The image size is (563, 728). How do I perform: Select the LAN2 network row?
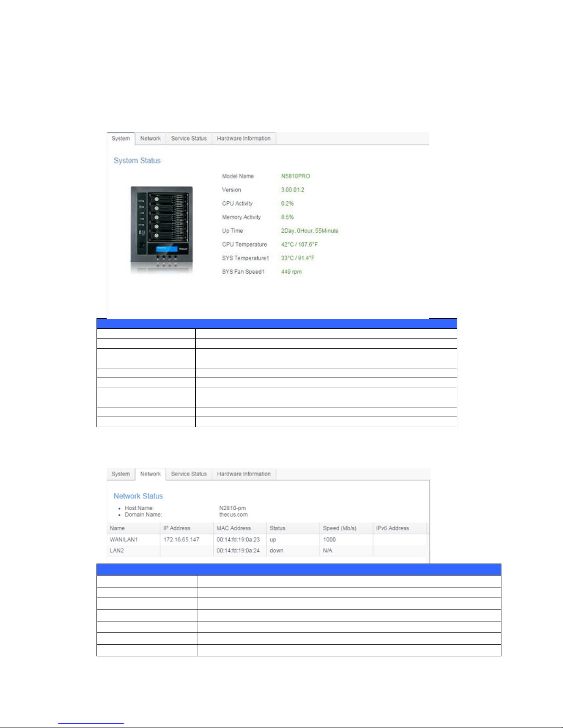[267, 551]
